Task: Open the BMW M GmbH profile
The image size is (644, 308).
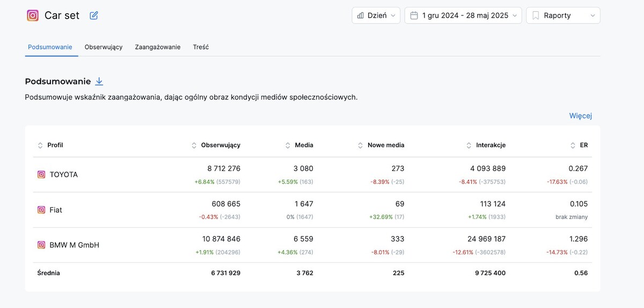Action: (x=75, y=245)
